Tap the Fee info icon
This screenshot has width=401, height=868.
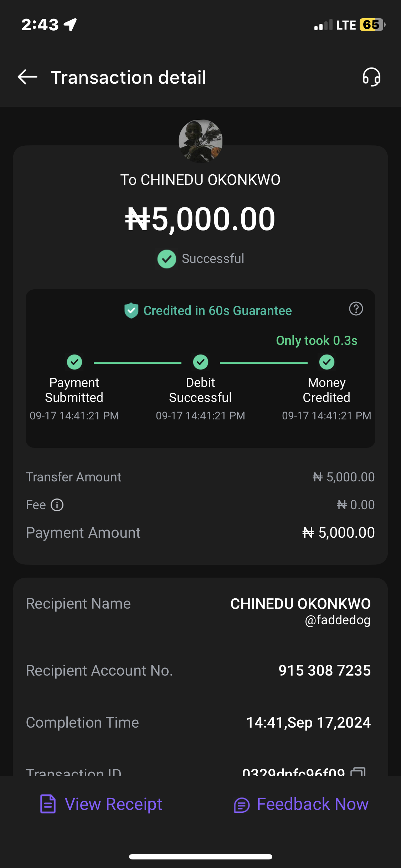coord(57,505)
